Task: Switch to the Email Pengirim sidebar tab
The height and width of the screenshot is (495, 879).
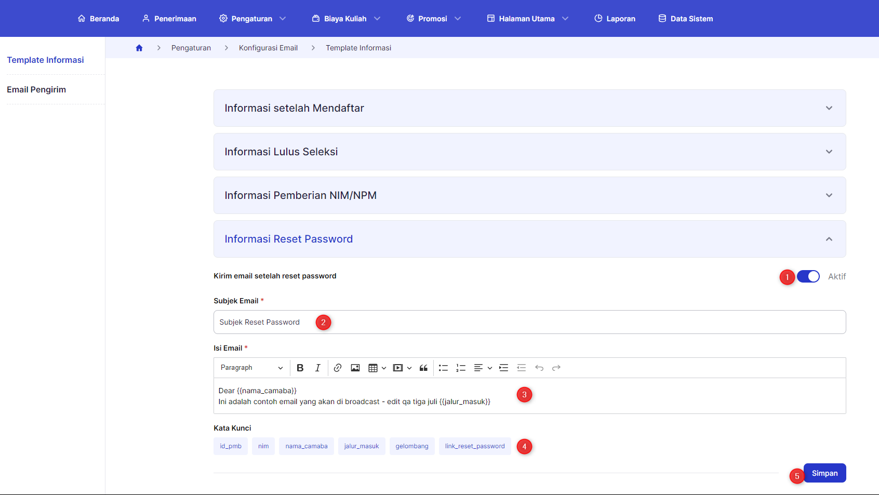Action: [x=36, y=90]
